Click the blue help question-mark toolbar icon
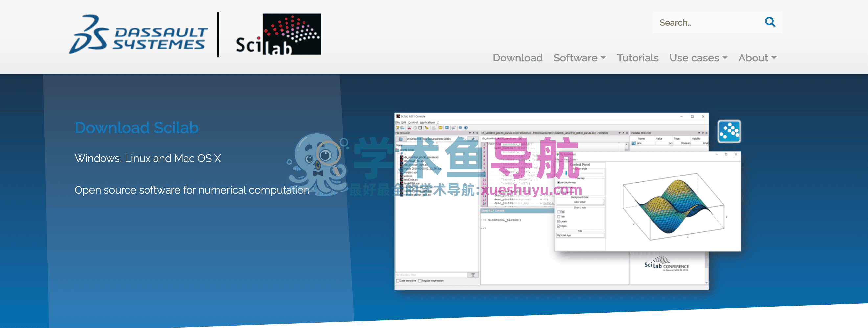 466,128
